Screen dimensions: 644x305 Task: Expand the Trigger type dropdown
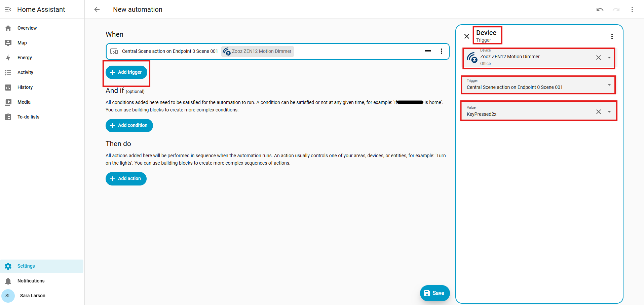click(609, 85)
